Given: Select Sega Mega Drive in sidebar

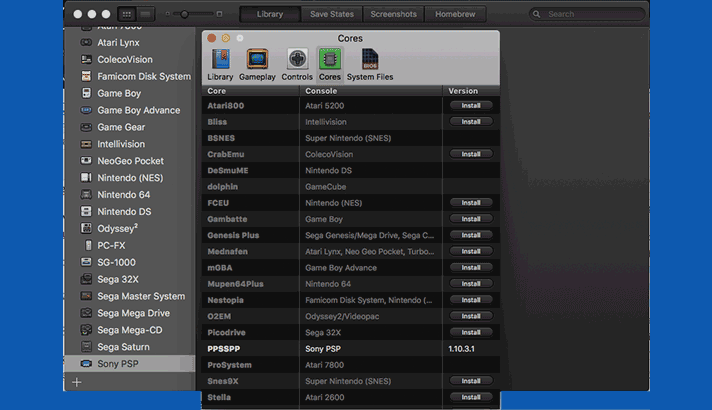Looking at the screenshot, I should point(129,313).
